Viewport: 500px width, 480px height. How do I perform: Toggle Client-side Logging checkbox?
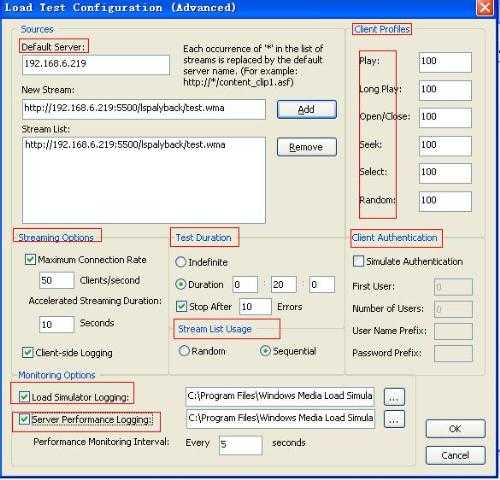click(x=27, y=352)
